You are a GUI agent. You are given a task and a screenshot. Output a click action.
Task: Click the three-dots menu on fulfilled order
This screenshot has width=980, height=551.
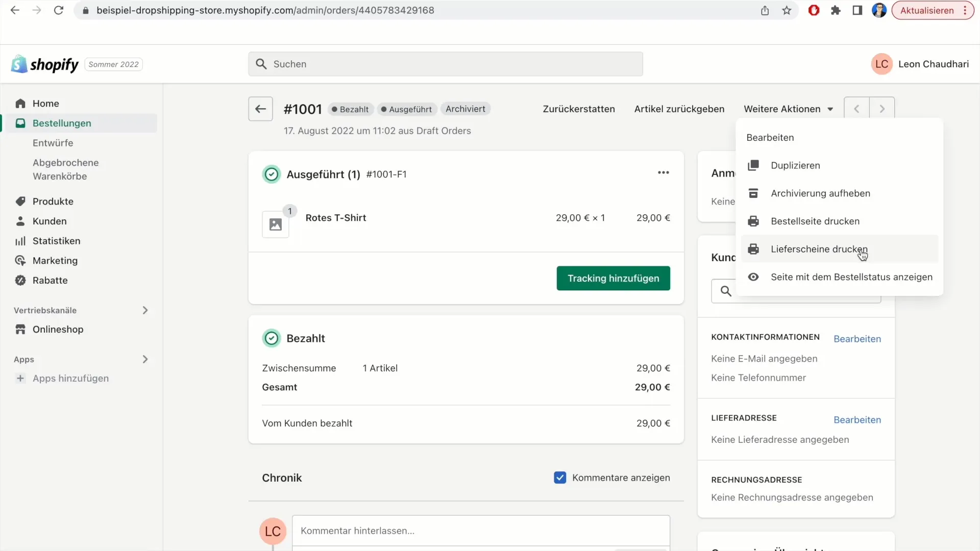(663, 173)
